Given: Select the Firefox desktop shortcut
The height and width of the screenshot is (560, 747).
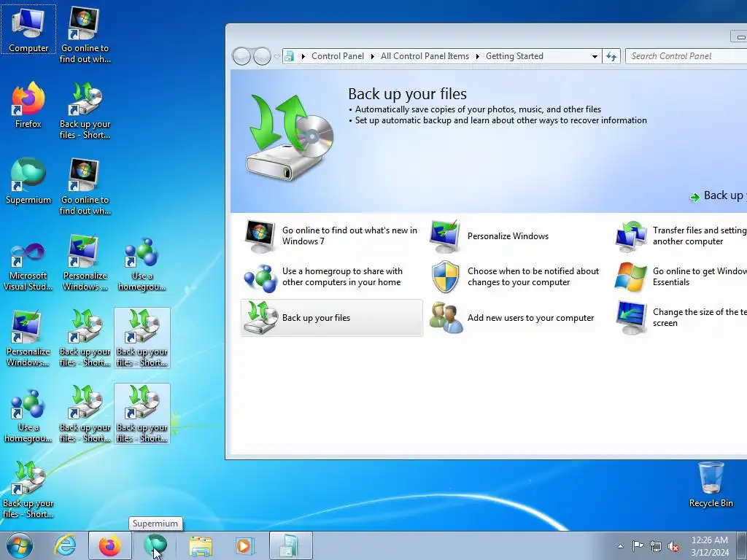Looking at the screenshot, I should (x=28, y=105).
